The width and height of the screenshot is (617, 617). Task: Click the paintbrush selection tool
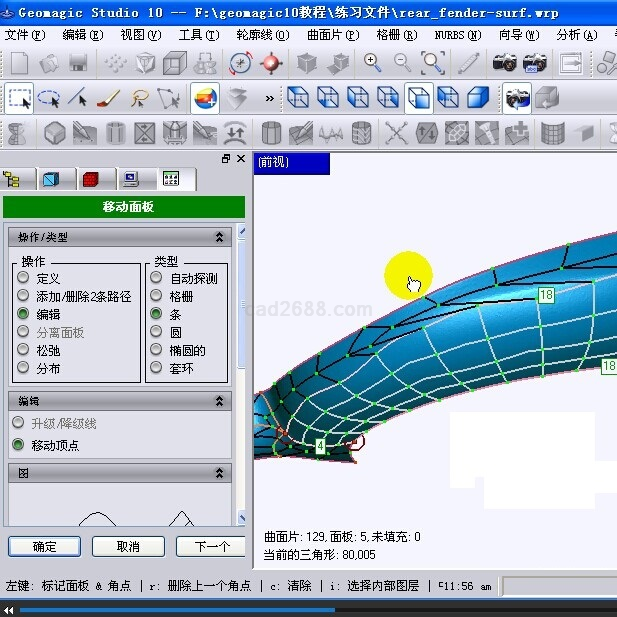tap(109, 98)
